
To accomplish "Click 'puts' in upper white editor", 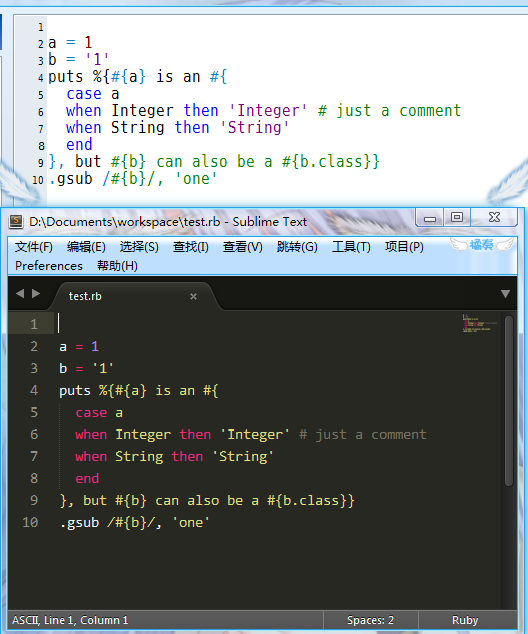I will point(65,77).
